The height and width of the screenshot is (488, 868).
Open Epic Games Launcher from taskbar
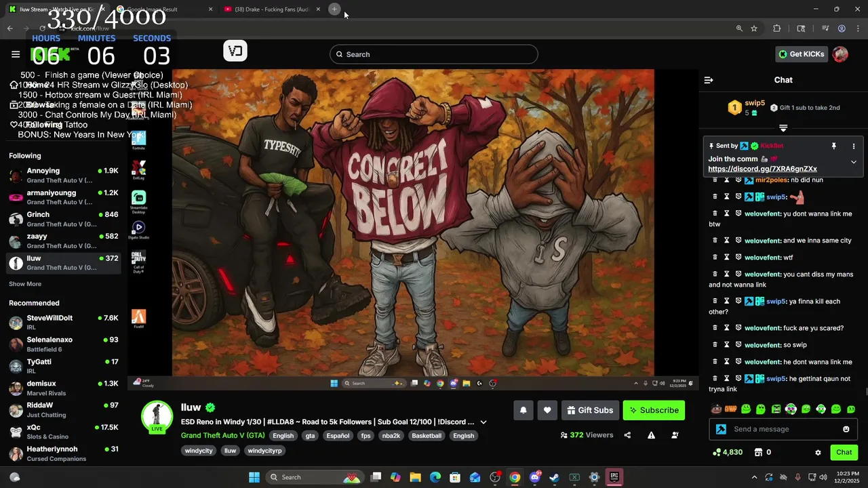[614, 477]
